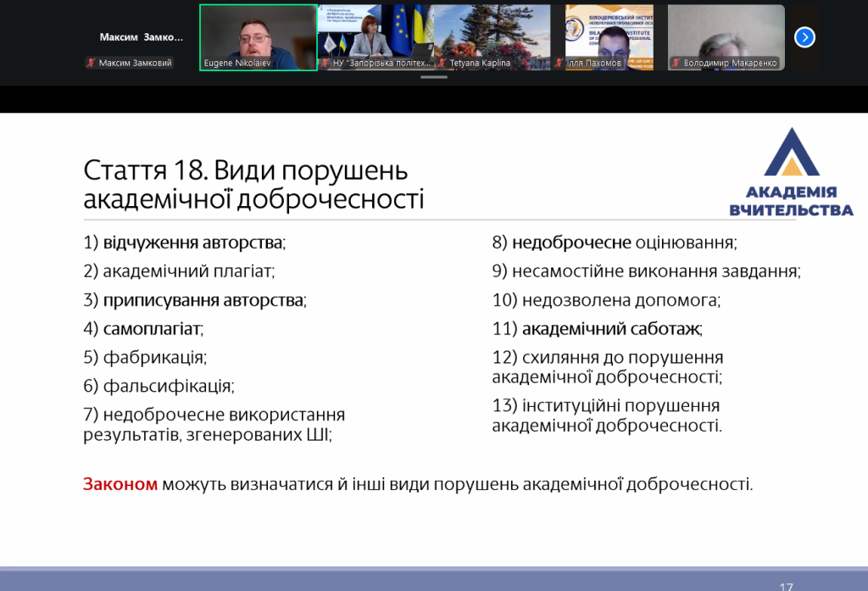Click muted mic icon on Ілля Пахомов tile

(x=559, y=63)
